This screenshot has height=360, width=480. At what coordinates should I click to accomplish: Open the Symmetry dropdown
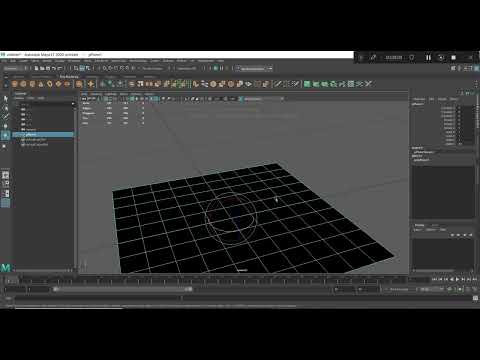tap(187, 68)
